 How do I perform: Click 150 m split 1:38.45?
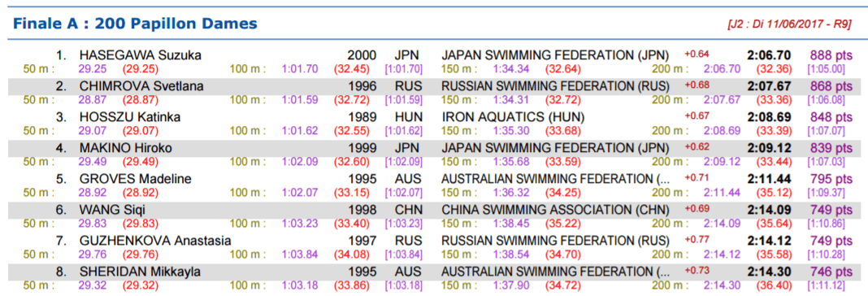(511, 224)
